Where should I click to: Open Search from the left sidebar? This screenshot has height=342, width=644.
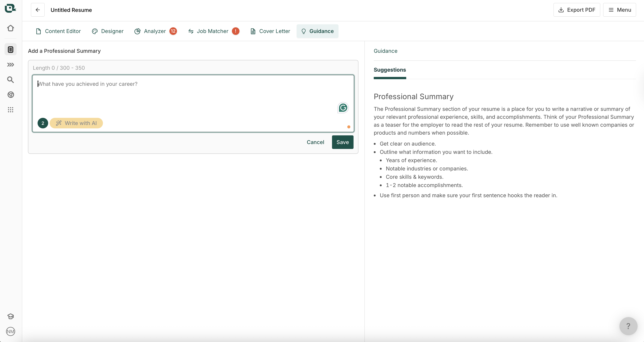pos(11,79)
